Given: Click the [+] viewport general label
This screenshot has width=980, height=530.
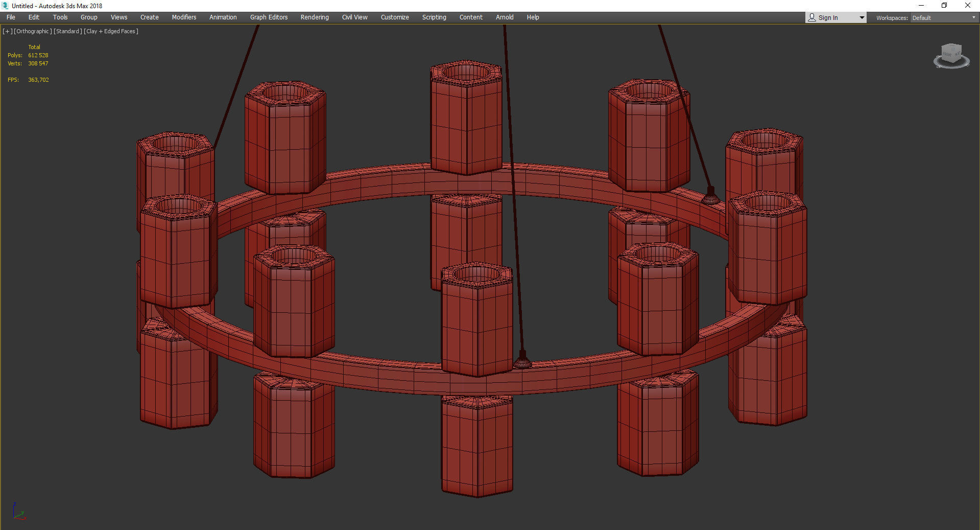Looking at the screenshot, I should [7, 31].
